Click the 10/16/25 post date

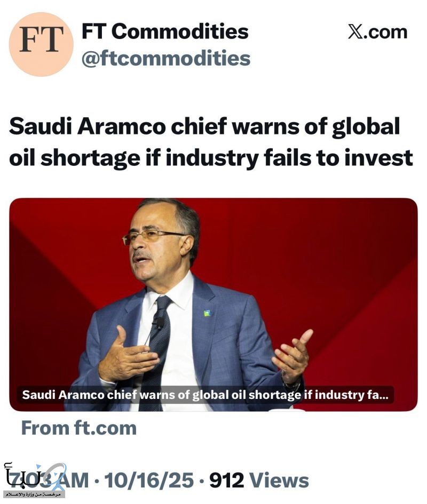149,479
